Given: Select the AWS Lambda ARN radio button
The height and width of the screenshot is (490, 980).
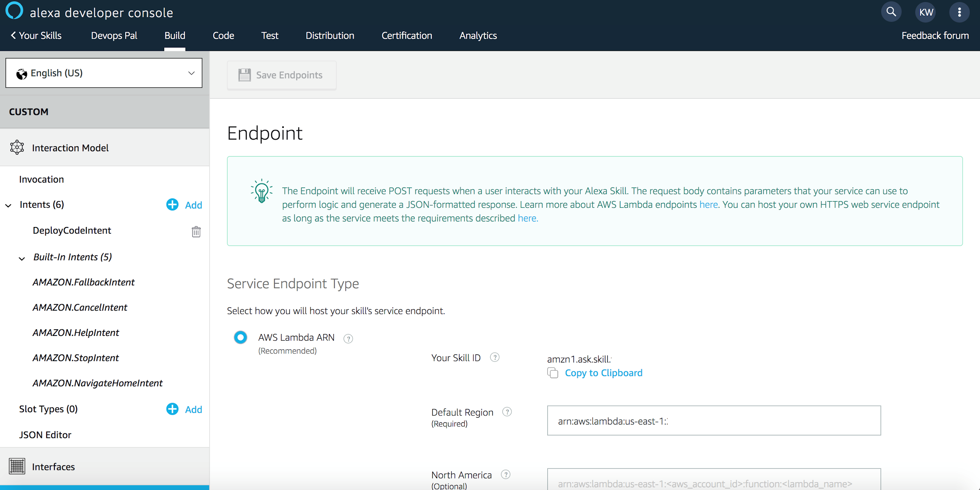Looking at the screenshot, I should pyautogui.click(x=240, y=337).
